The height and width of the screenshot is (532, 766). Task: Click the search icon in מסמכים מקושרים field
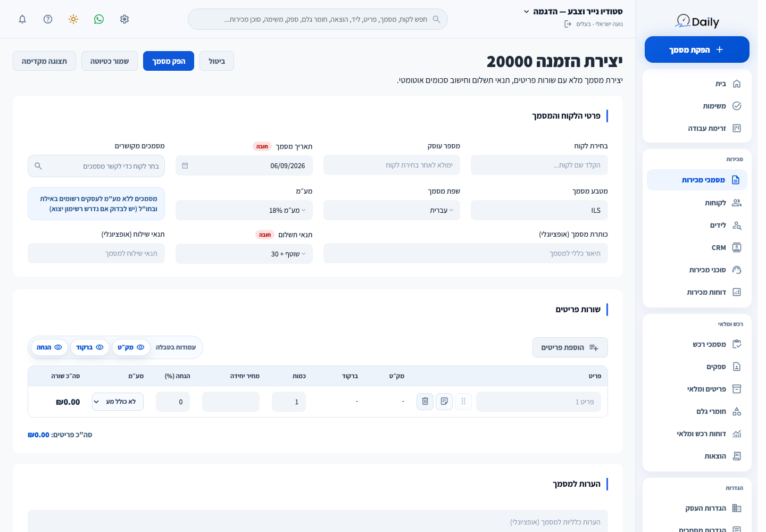38,166
